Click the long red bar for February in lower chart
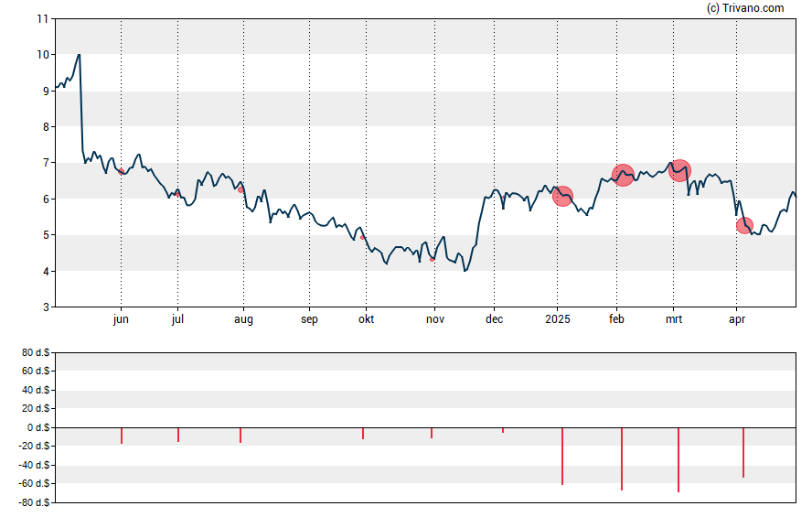 pos(622,458)
